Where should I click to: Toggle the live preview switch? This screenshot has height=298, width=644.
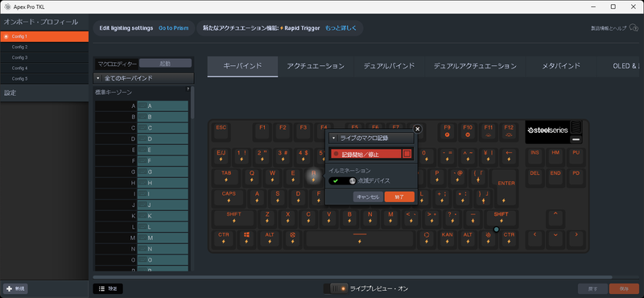pyautogui.click(x=336, y=288)
